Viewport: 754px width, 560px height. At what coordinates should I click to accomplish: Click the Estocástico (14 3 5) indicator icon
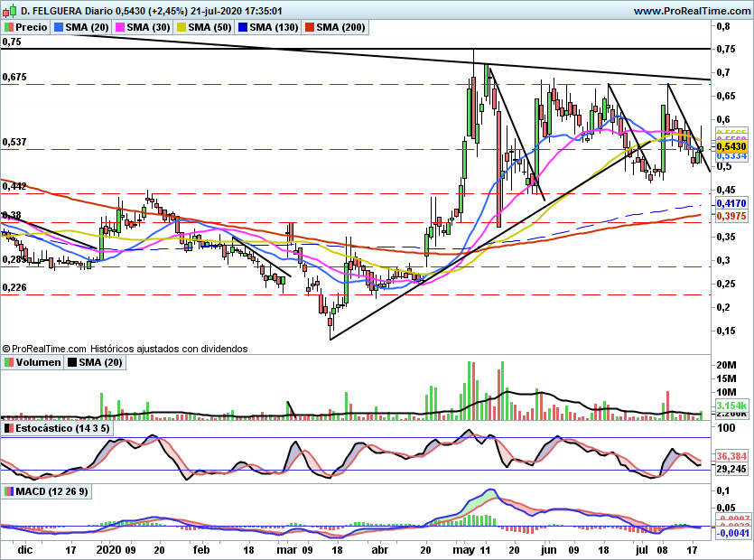(x=9, y=428)
